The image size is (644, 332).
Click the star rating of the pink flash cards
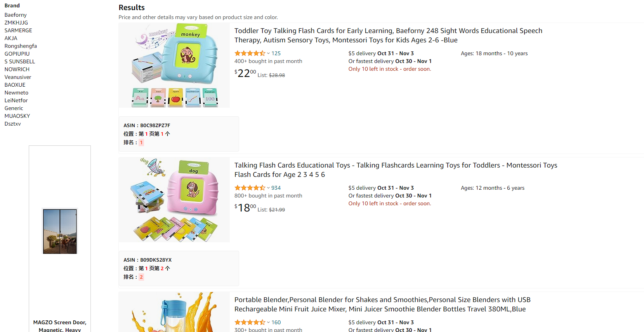coord(250,188)
